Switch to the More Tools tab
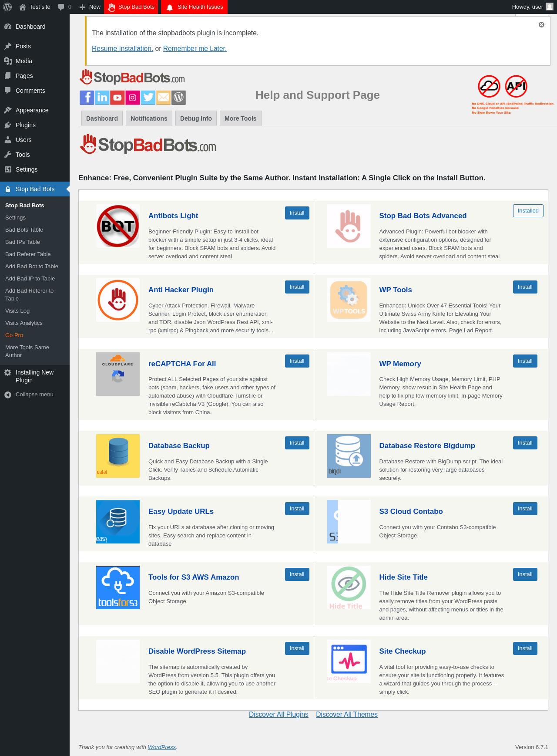This screenshot has width=557, height=756. [x=241, y=118]
